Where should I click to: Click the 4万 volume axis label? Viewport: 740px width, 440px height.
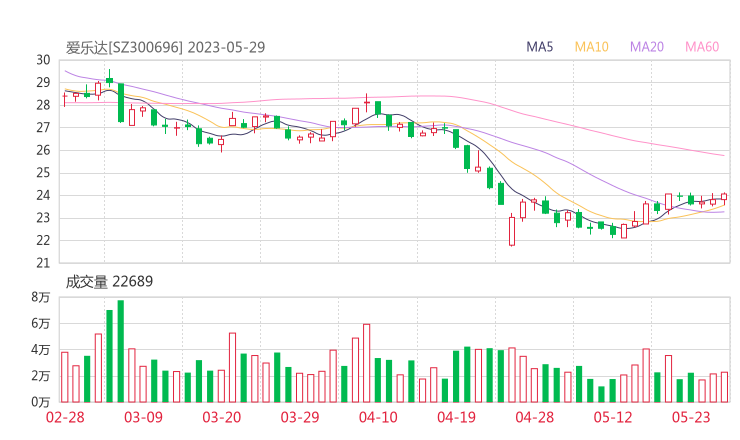point(41,350)
